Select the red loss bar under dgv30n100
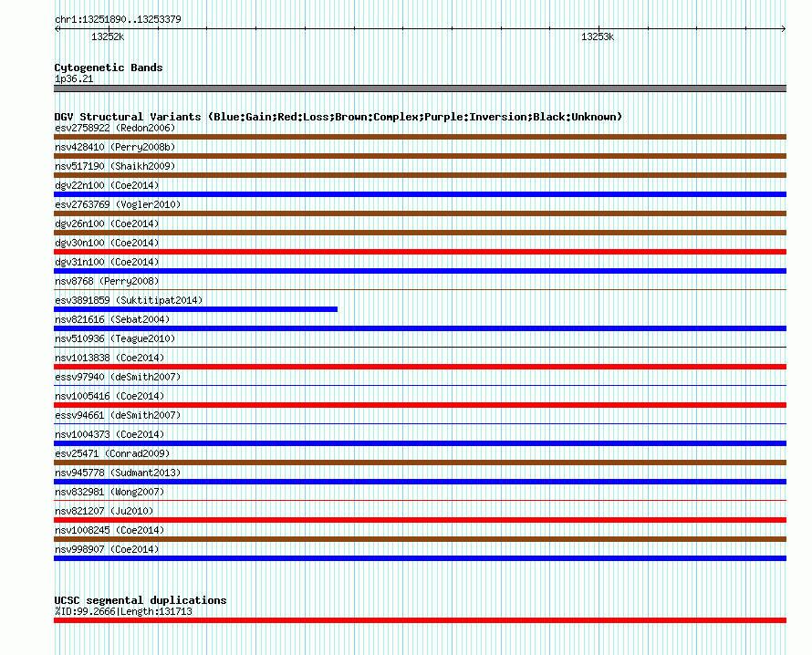This screenshot has height=655, width=812. click(x=420, y=252)
